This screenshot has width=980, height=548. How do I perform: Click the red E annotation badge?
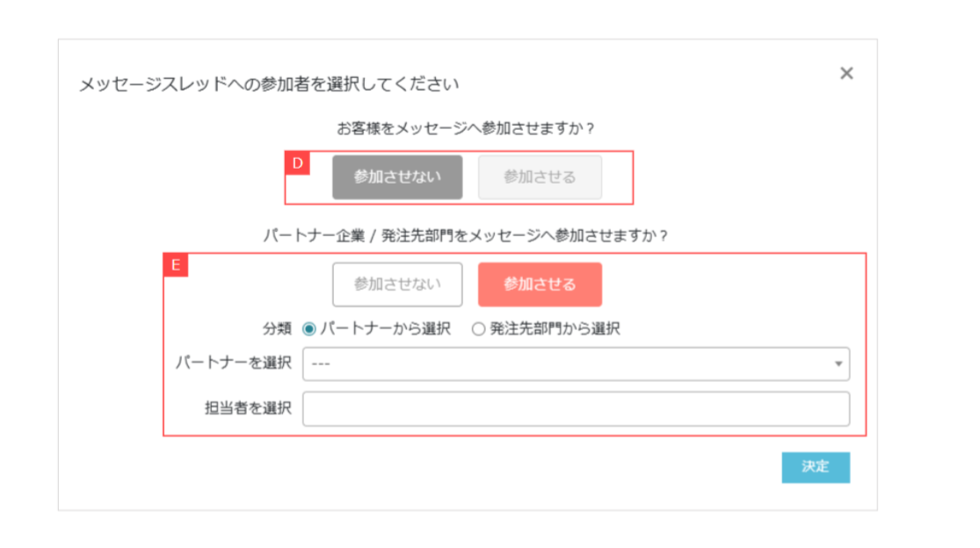[176, 265]
